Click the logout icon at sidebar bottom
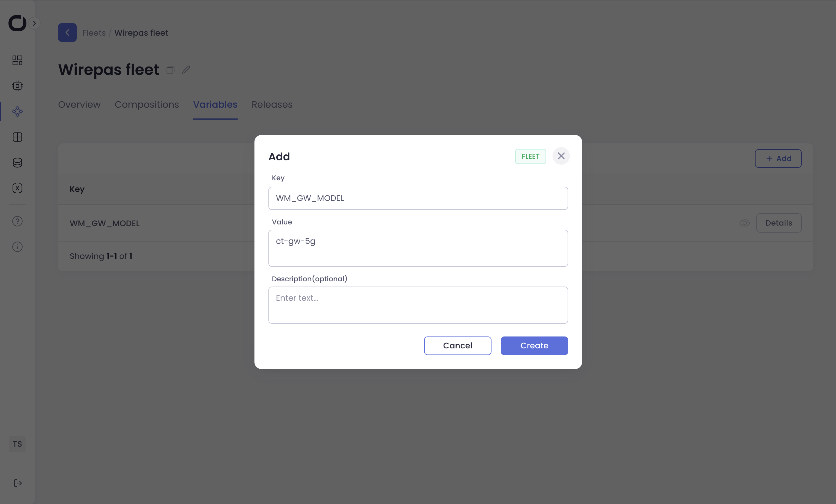836x504 pixels. pyautogui.click(x=18, y=483)
